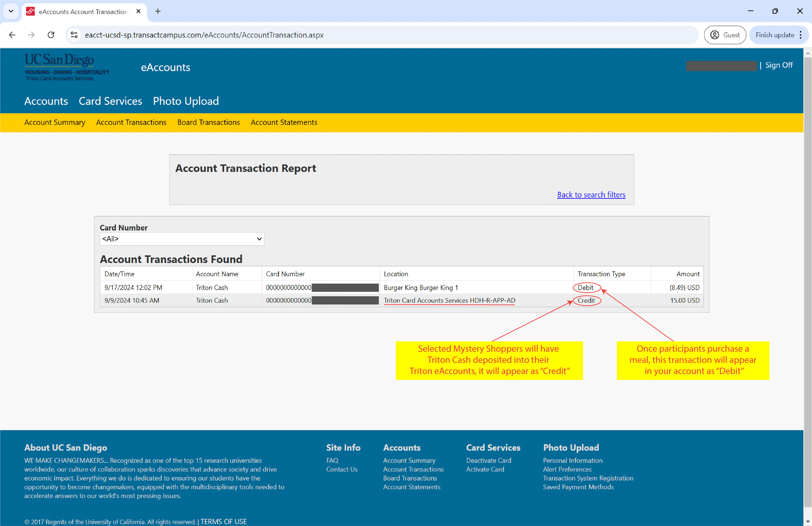Expand the Card Number dropdown
The image size is (812, 526).
coord(182,239)
